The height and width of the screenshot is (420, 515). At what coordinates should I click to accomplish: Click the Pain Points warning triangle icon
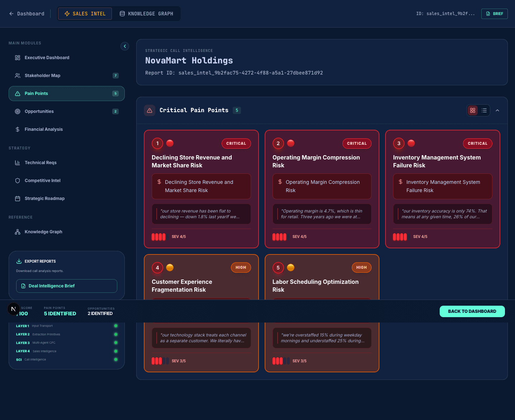click(x=18, y=94)
